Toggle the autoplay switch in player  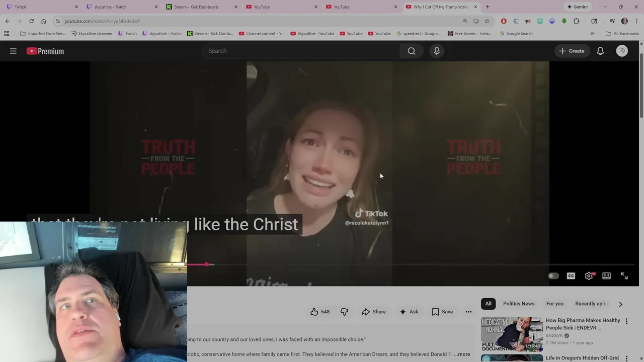[553, 276]
